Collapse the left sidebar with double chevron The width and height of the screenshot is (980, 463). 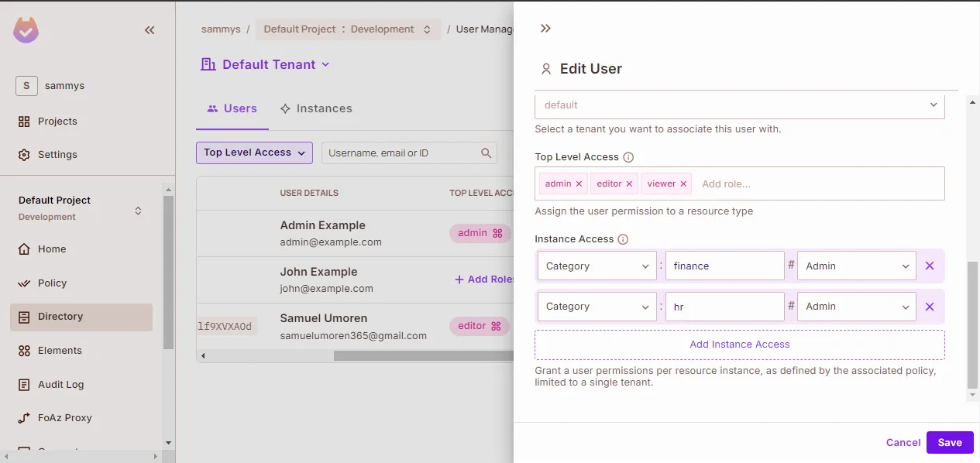pos(150,30)
